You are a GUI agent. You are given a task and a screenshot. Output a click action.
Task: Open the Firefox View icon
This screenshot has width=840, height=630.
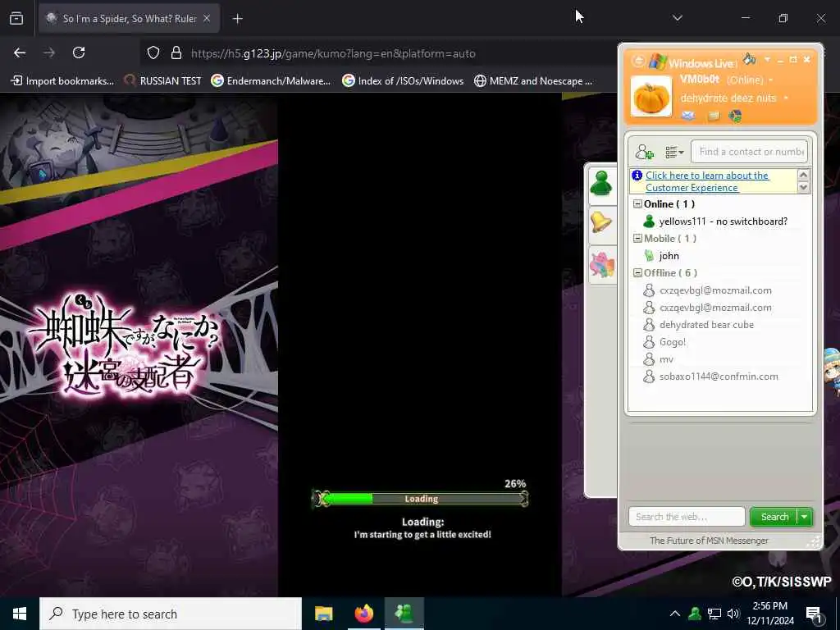(16, 18)
